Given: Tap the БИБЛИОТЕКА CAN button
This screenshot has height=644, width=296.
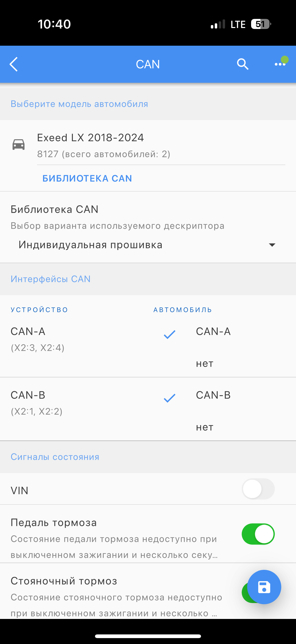Looking at the screenshot, I should (87, 179).
